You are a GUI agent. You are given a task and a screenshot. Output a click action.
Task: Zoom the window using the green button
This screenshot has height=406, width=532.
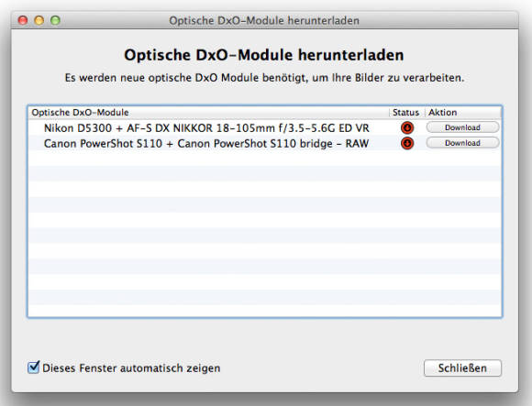(x=55, y=20)
